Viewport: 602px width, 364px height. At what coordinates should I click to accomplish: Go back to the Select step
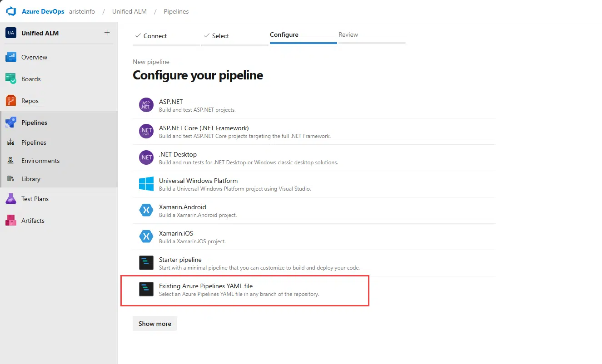219,35
